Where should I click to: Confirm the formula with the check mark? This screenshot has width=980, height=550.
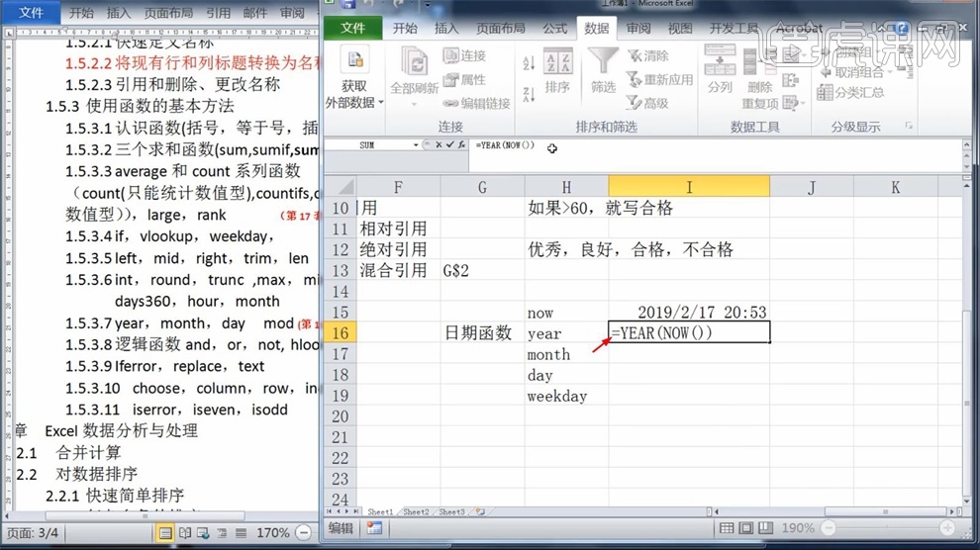pyautogui.click(x=450, y=144)
